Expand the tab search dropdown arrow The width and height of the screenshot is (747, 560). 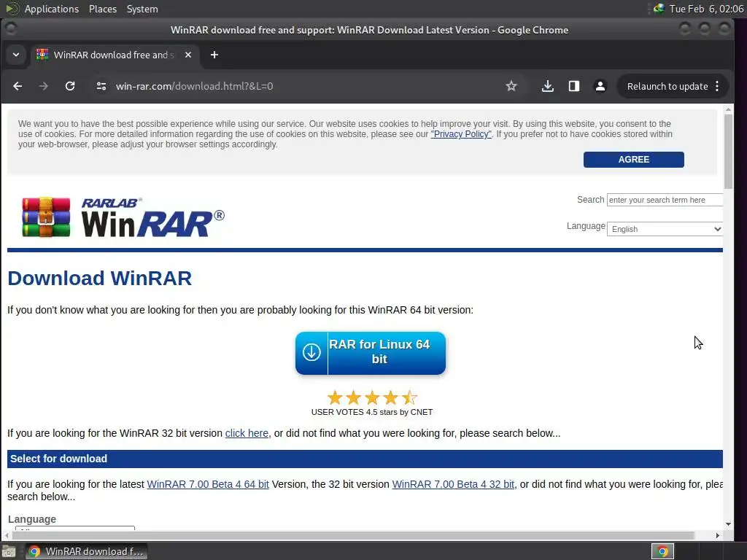[16, 55]
